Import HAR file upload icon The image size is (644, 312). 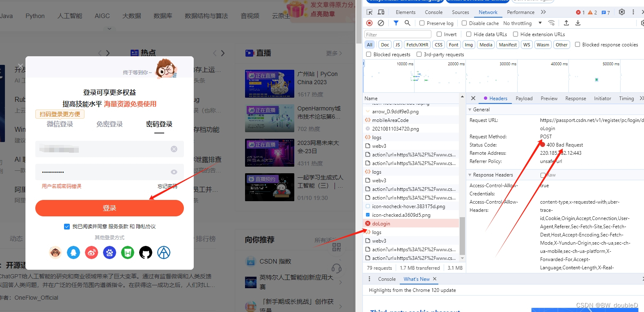point(566,23)
